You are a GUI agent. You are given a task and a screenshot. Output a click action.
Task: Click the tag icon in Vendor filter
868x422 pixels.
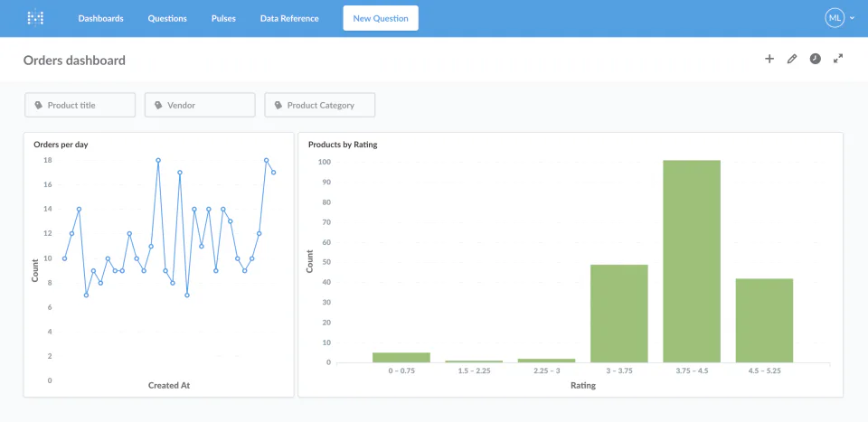tap(158, 106)
